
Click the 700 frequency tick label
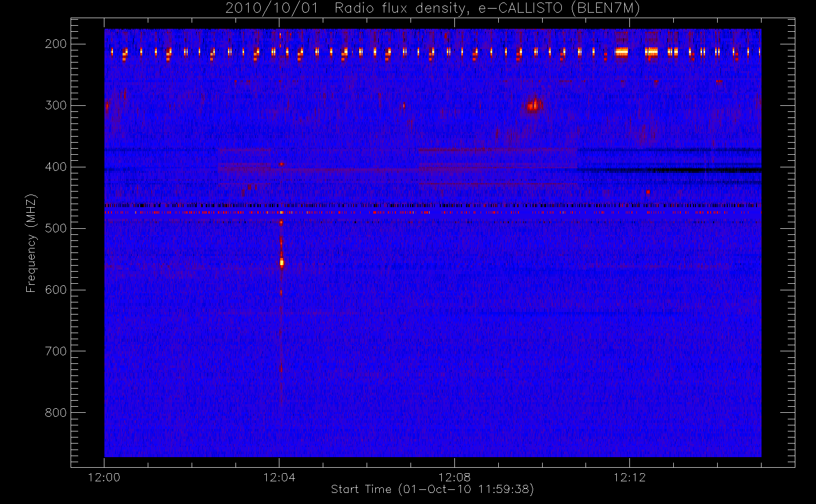tap(55, 351)
